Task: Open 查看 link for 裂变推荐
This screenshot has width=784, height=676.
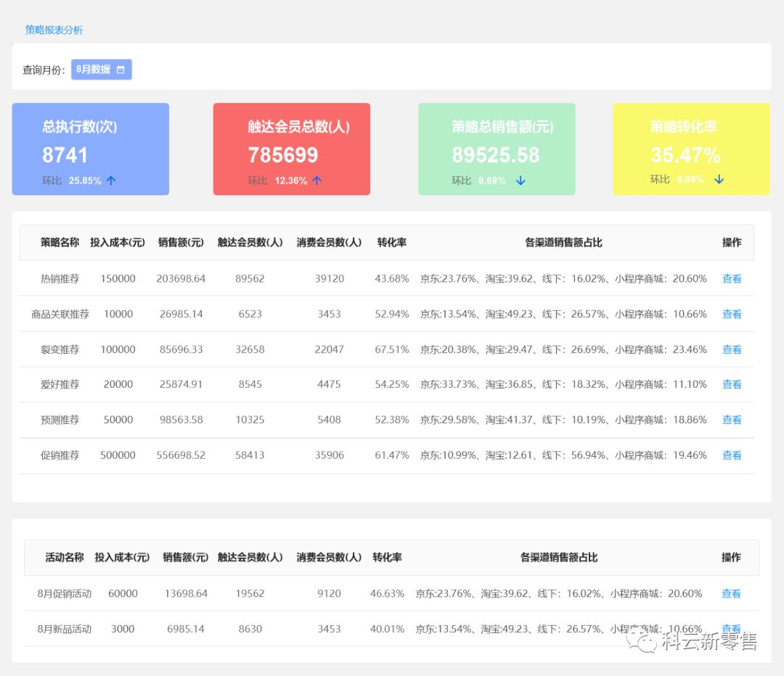Action: click(731, 350)
